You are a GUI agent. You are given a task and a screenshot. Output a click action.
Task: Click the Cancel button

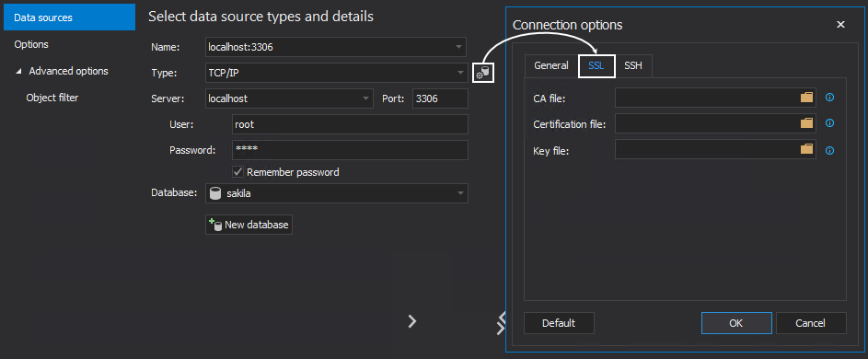[x=811, y=323]
